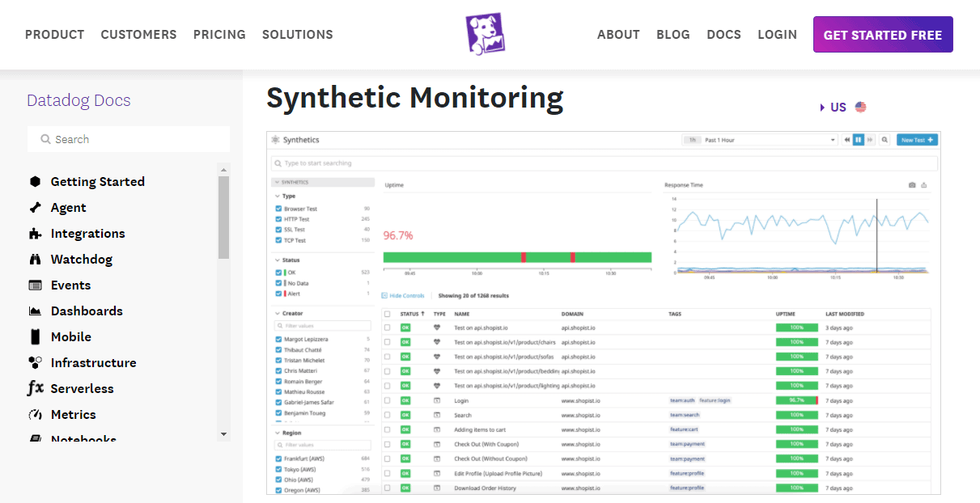Toggle the No Data status checkbox
The image size is (980, 503).
(279, 283)
